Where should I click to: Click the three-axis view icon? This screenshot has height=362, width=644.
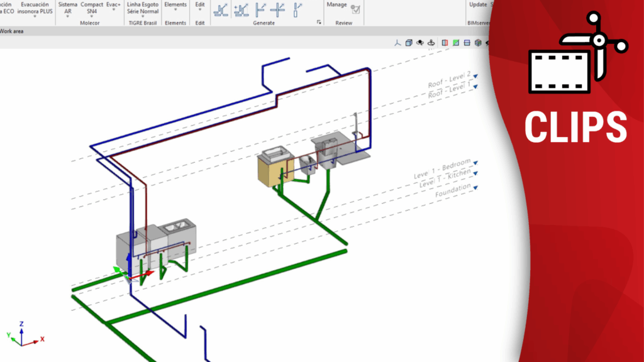[x=397, y=43]
